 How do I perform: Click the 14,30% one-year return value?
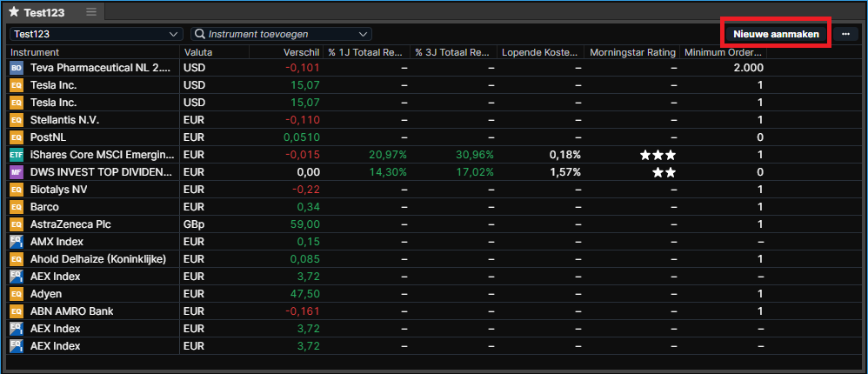click(388, 172)
